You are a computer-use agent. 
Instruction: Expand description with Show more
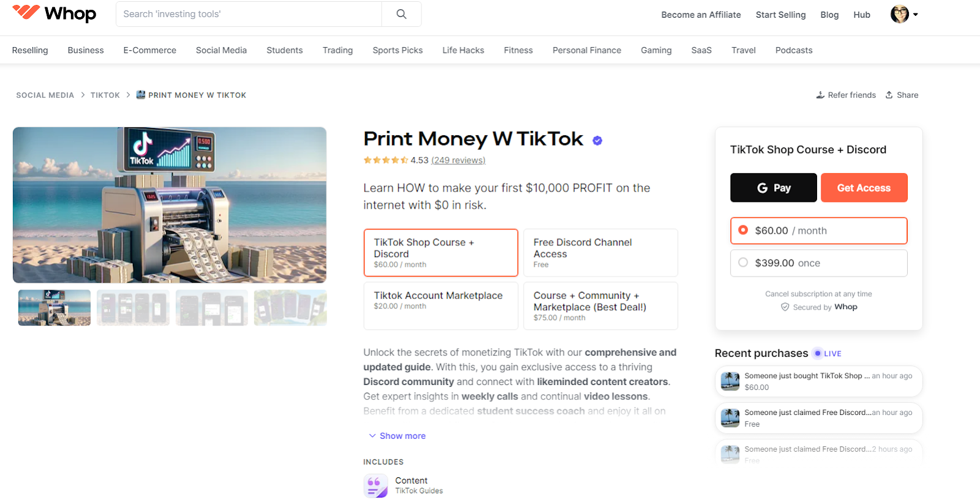pos(397,436)
